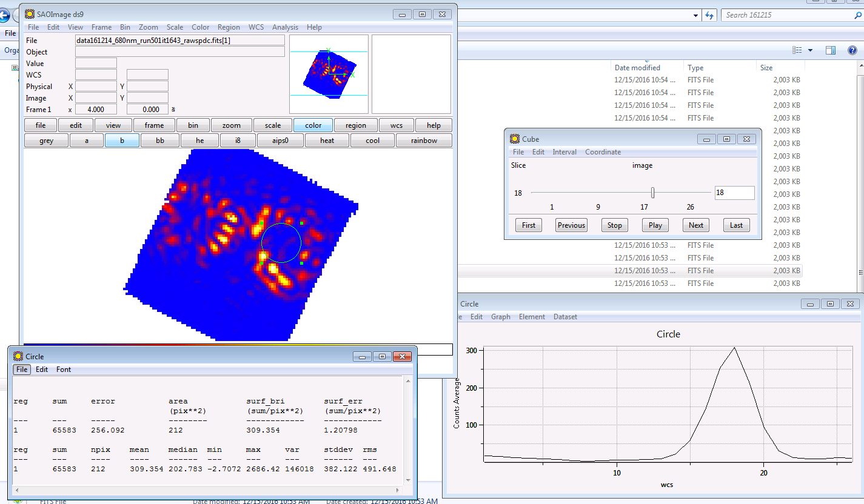Image resolution: width=864 pixels, height=504 pixels.
Task: Open Graph menu in Circle plot window
Action: pyautogui.click(x=501, y=317)
